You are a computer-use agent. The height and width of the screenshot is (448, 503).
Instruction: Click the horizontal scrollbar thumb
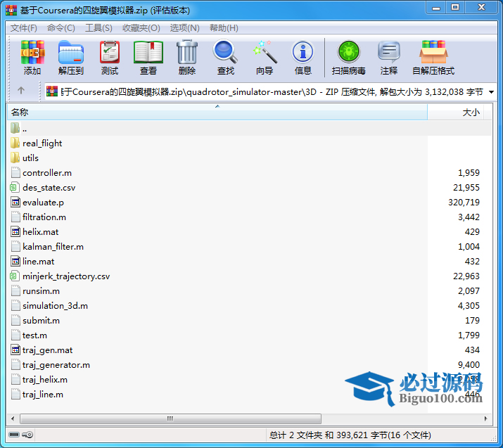(x=170, y=418)
